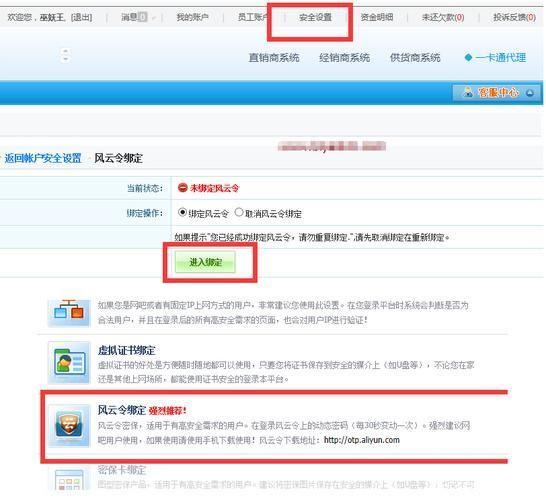Switch to 经销商系统 tab

344,57
